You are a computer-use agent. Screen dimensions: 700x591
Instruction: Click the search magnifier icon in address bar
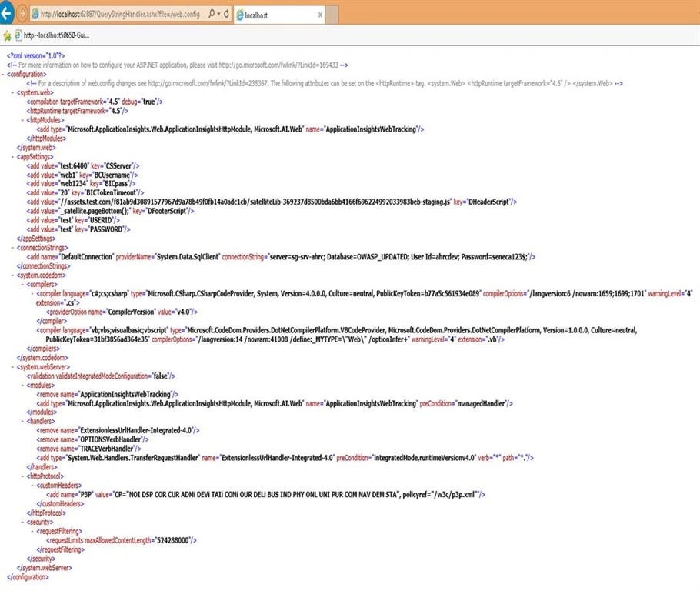coord(212,14)
